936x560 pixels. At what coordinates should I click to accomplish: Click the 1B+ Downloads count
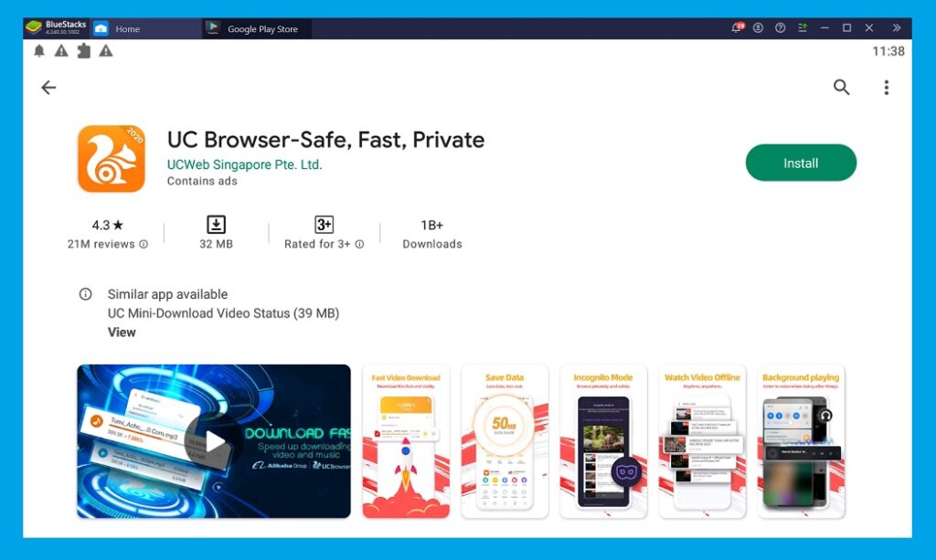(x=432, y=234)
